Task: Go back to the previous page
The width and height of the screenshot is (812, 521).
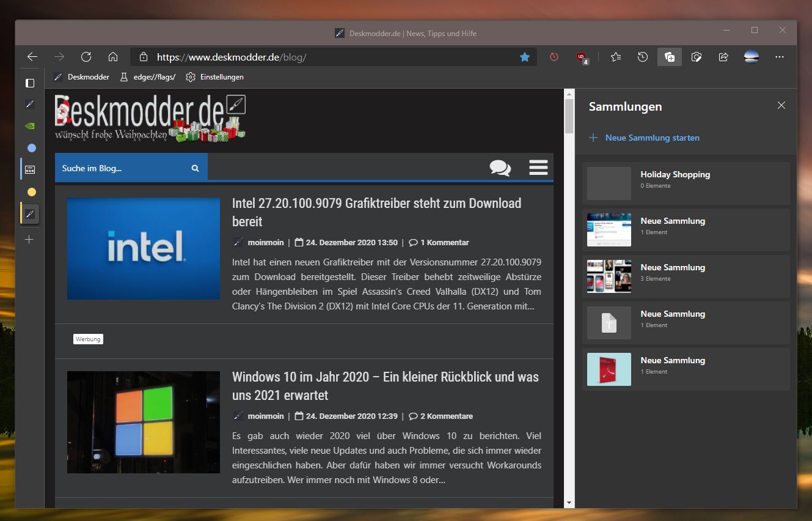Action: pyautogui.click(x=32, y=57)
